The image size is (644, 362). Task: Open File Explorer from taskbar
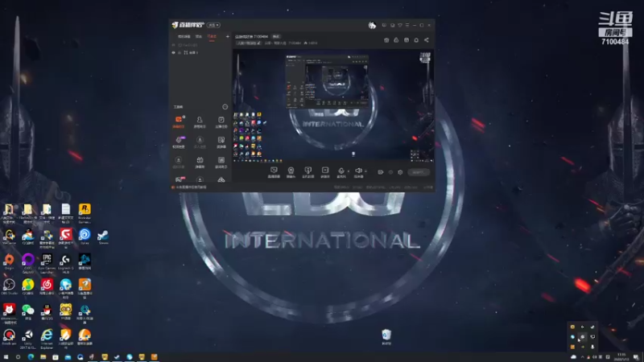pyautogui.click(x=43, y=357)
